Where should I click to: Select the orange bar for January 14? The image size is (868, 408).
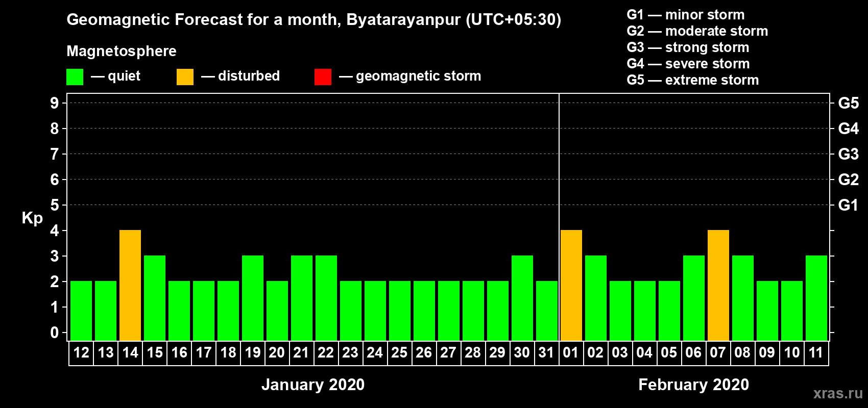coord(130,285)
